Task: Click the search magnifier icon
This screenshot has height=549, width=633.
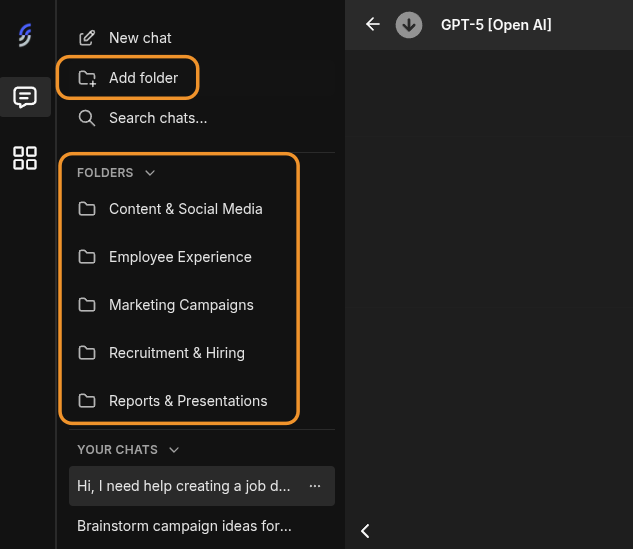Action: 87,118
